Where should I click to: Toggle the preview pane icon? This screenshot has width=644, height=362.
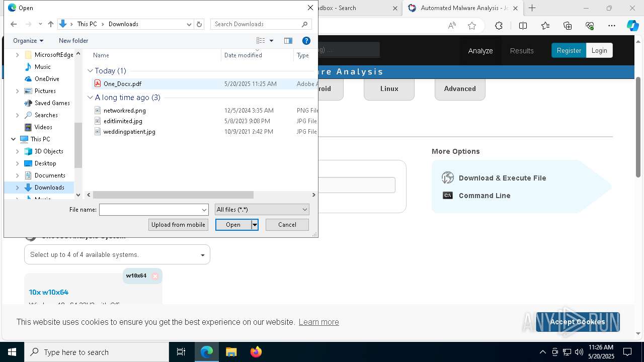[288, 41]
